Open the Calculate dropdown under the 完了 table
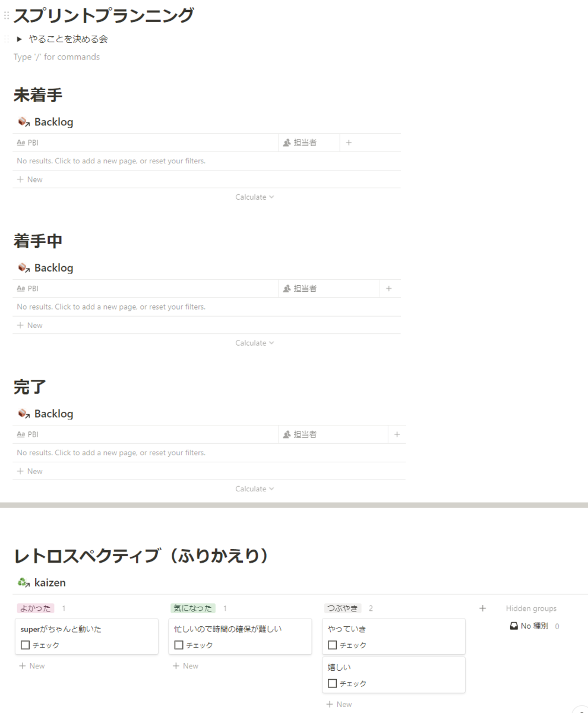588x713 pixels. (x=255, y=488)
